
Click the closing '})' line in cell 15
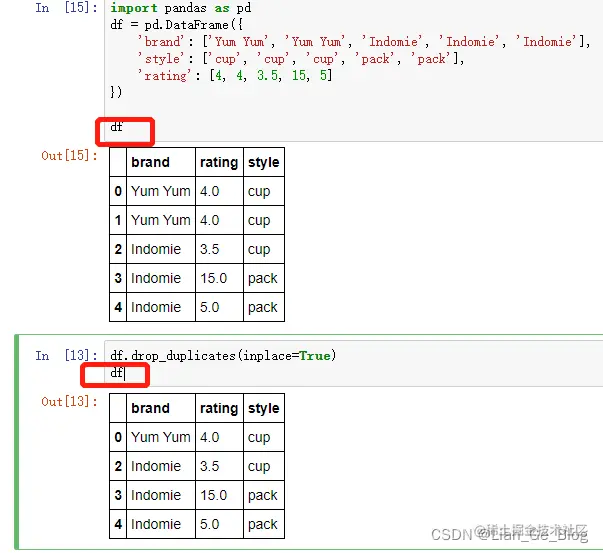[116, 92]
